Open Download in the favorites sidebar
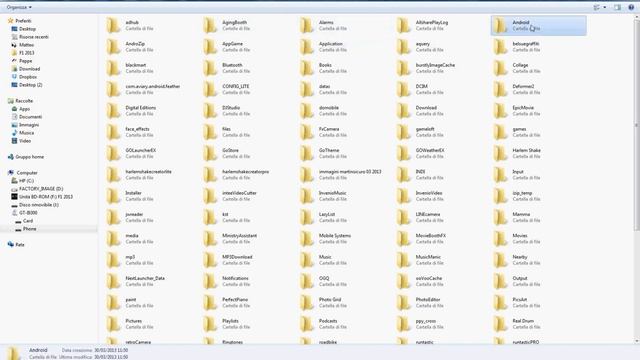The image size is (640, 360). click(29, 69)
